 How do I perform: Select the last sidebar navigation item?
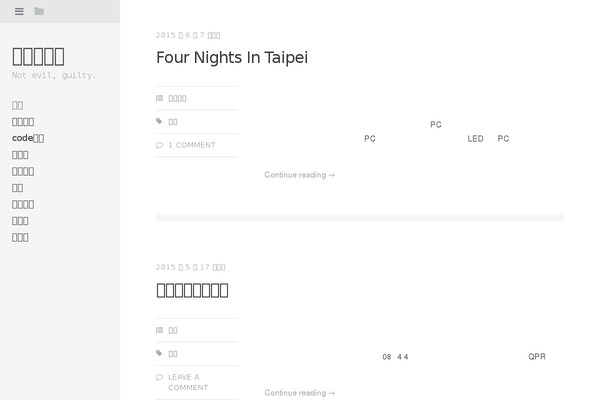(x=20, y=237)
